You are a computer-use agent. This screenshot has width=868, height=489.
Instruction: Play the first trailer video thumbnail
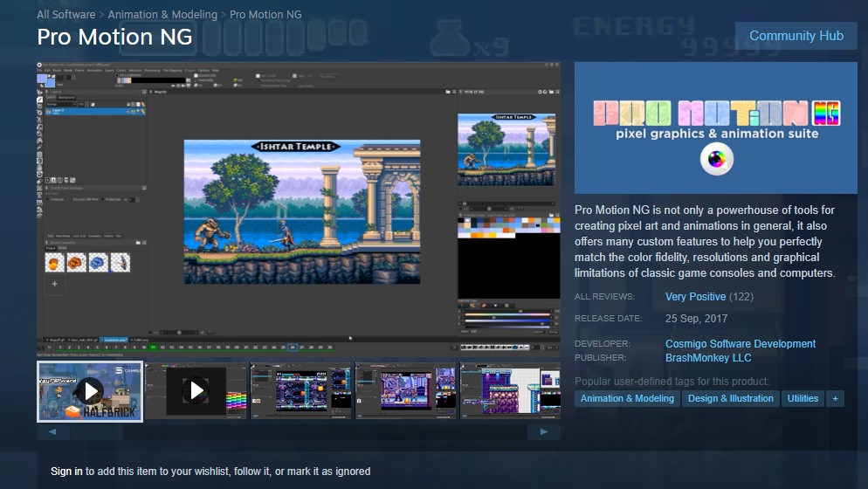tap(90, 391)
